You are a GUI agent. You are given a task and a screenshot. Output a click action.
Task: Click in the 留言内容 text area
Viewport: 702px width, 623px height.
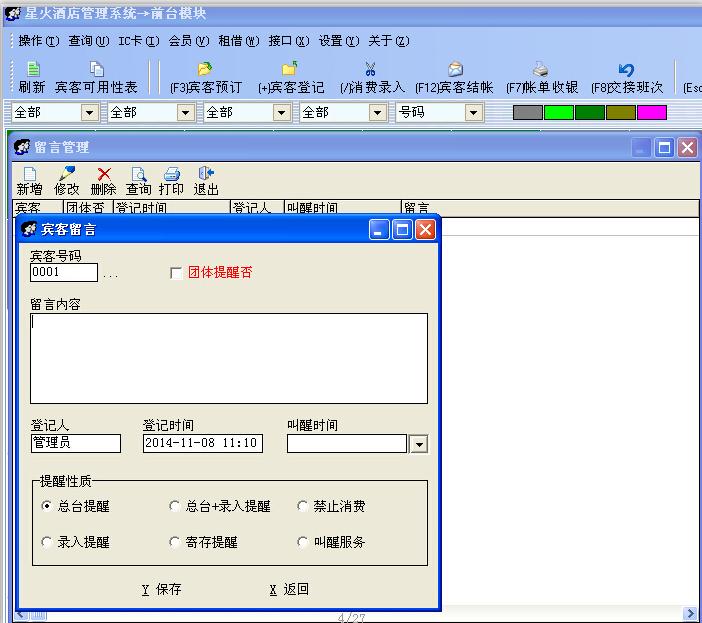229,358
